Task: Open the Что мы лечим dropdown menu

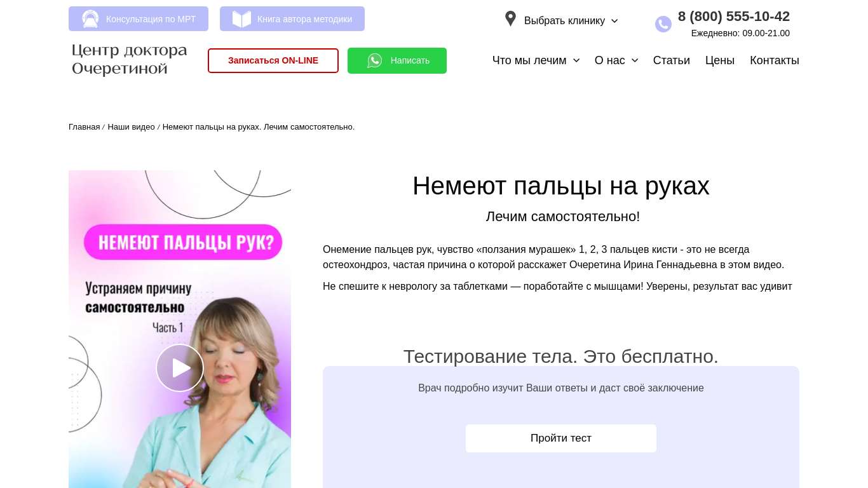Action: (536, 60)
